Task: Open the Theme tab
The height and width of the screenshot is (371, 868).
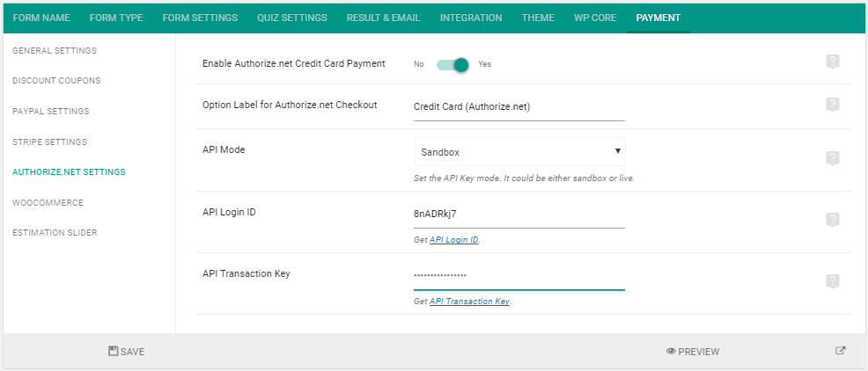Action: pyautogui.click(x=538, y=18)
